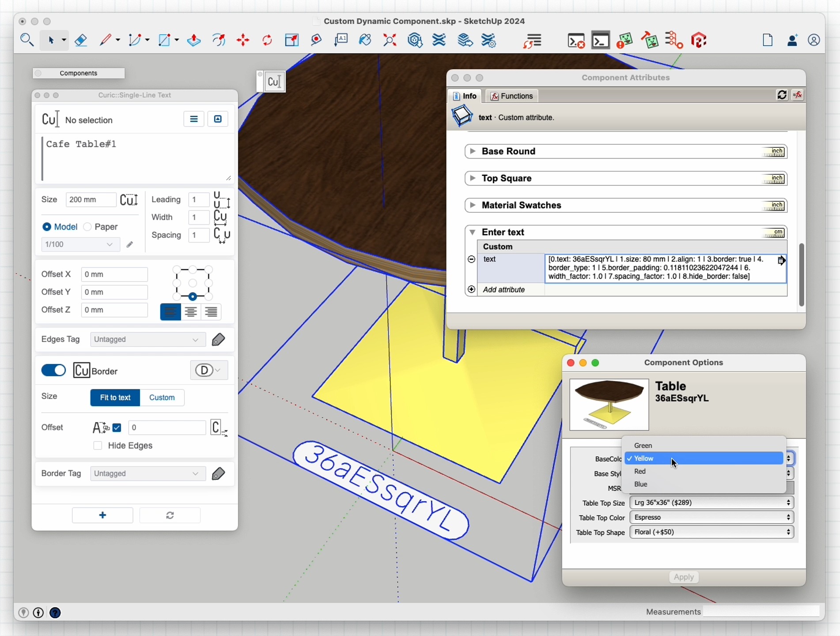Screen dimensions: 840x636
Task: Click the toggle formula view icon
Action: [798, 95]
